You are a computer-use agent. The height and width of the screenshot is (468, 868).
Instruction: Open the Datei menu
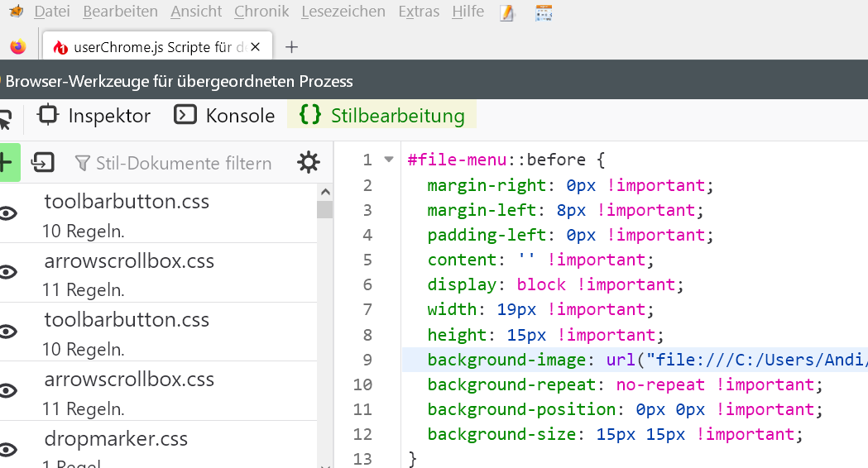pos(52,12)
